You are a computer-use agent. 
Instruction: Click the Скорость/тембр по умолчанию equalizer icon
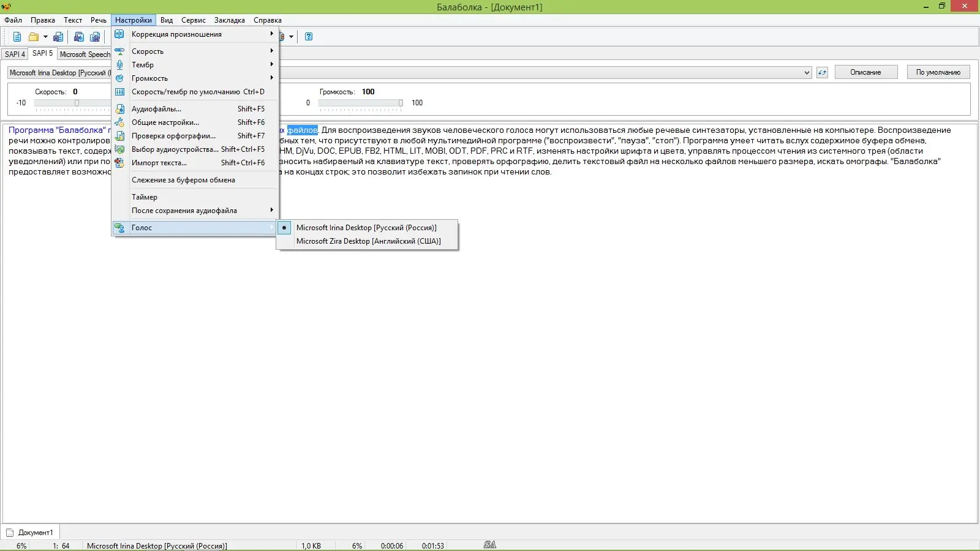pyautogui.click(x=119, y=92)
